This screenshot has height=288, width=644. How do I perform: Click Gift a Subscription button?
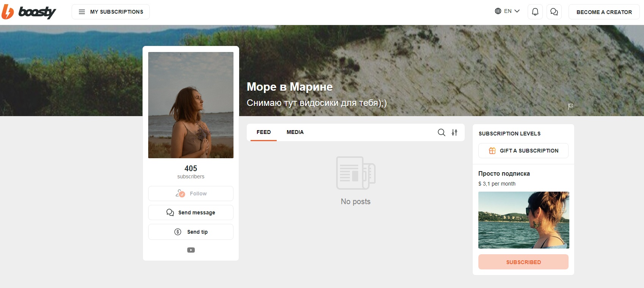[523, 151]
